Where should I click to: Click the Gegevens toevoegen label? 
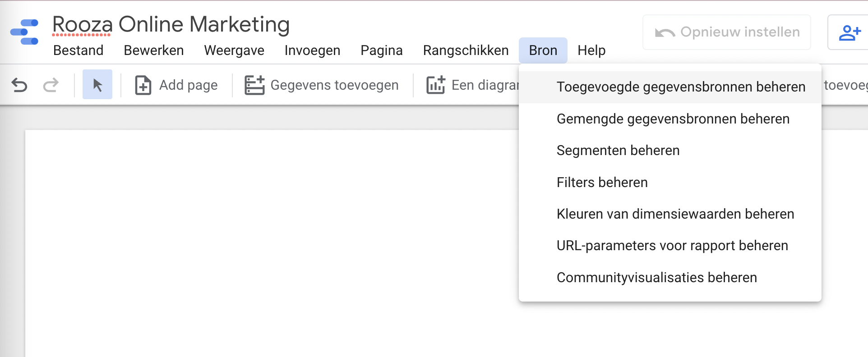(334, 85)
